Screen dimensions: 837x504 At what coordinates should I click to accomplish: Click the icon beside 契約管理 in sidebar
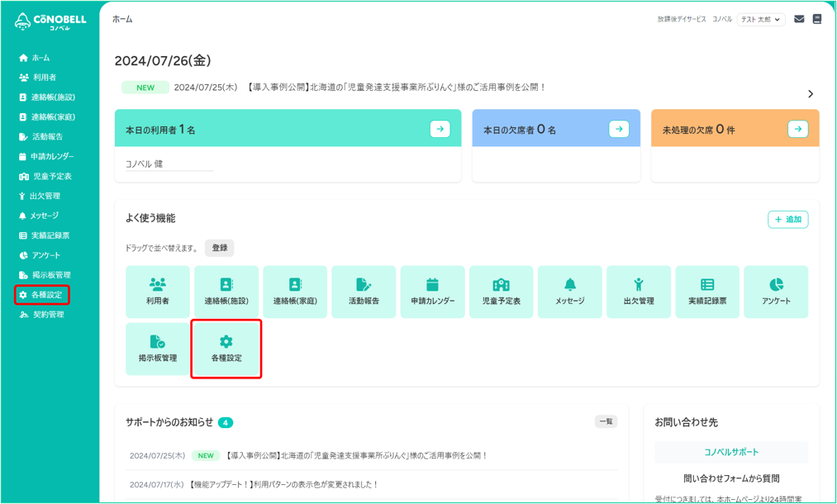coord(23,315)
